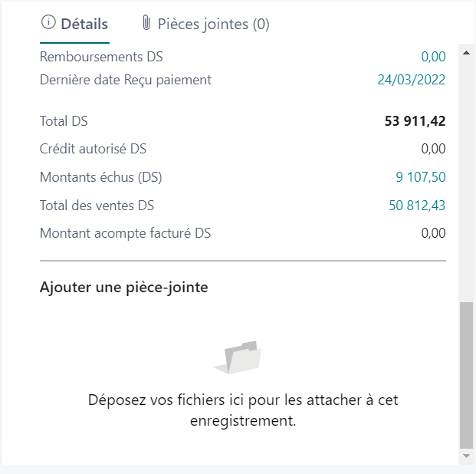Click the paperclip icon for Pièces jointes

(x=146, y=24)
